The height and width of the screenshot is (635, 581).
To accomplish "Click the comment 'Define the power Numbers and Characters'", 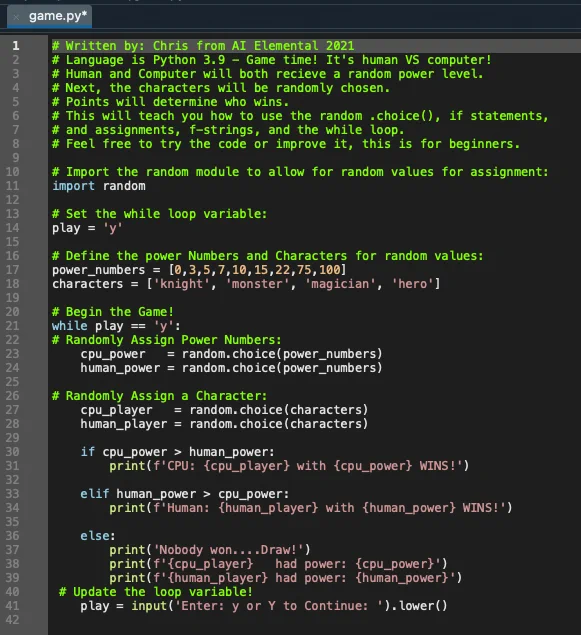I will click(x=268, y=256).
